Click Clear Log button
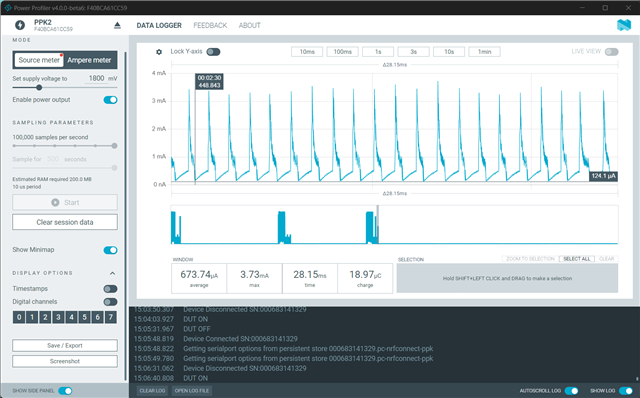This screenshot has width=640, height=398. click(x=152, y=391)
